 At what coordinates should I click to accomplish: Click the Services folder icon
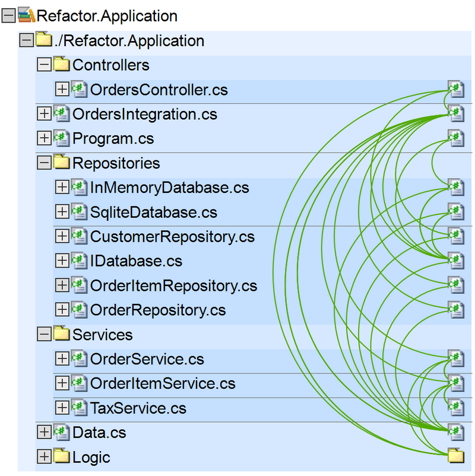62,334
